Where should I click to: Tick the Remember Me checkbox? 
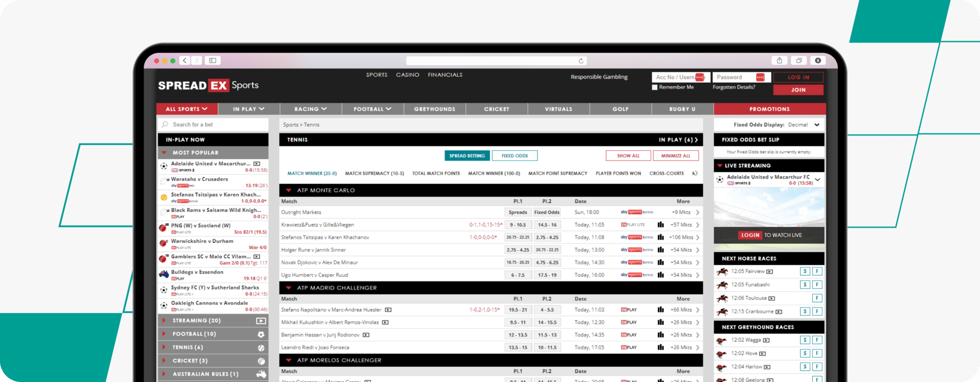[654, 87]
